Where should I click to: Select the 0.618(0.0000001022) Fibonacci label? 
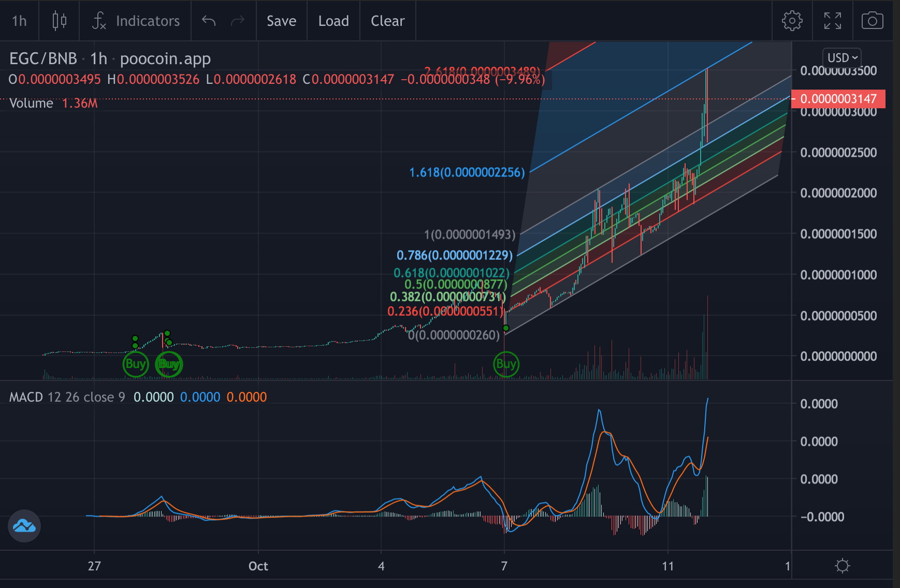click(x=452, y=273)
